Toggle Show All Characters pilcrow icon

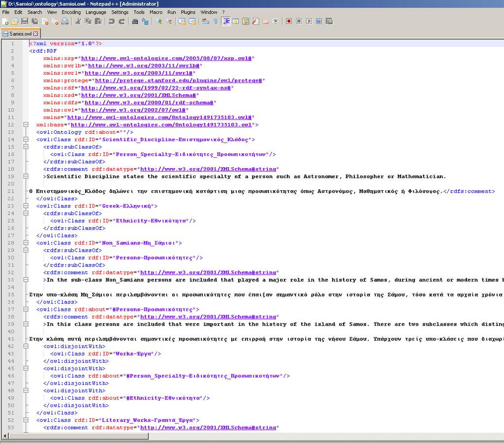pos(216,22)
